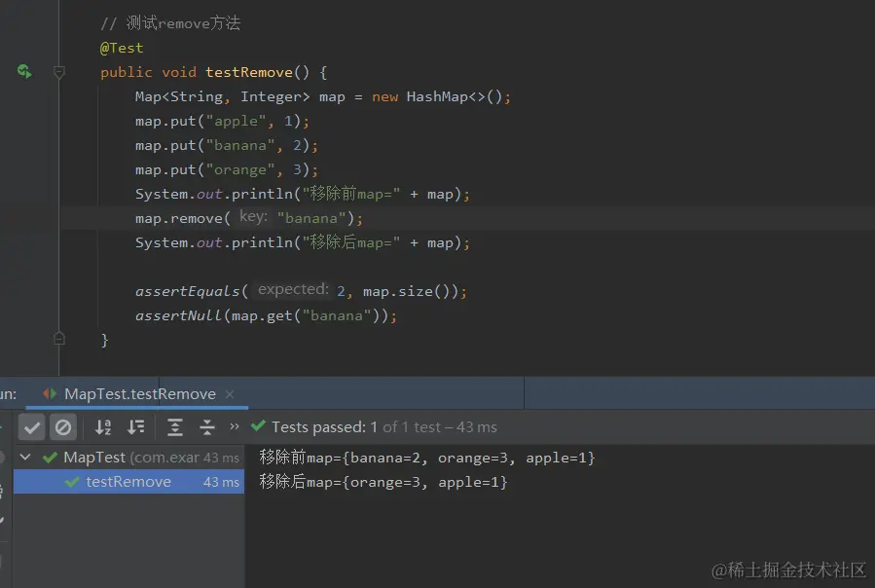875x588 pixels.
Task: Click the "Tests passed: 1" status text
Action: pyautogui.click(x=324, y=427)
